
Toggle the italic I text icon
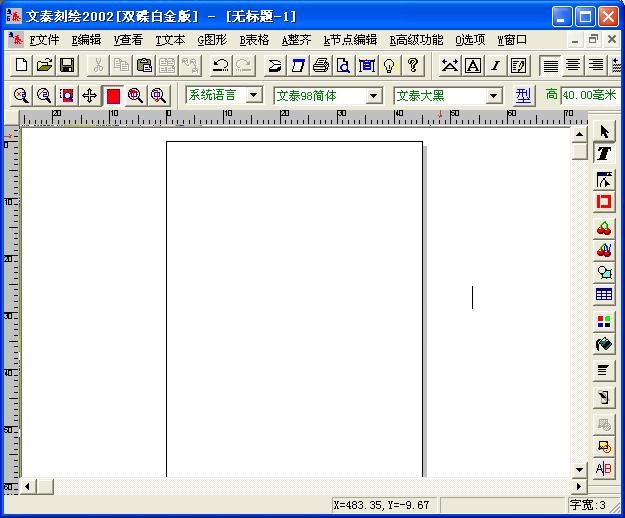[x=495, y=65]
